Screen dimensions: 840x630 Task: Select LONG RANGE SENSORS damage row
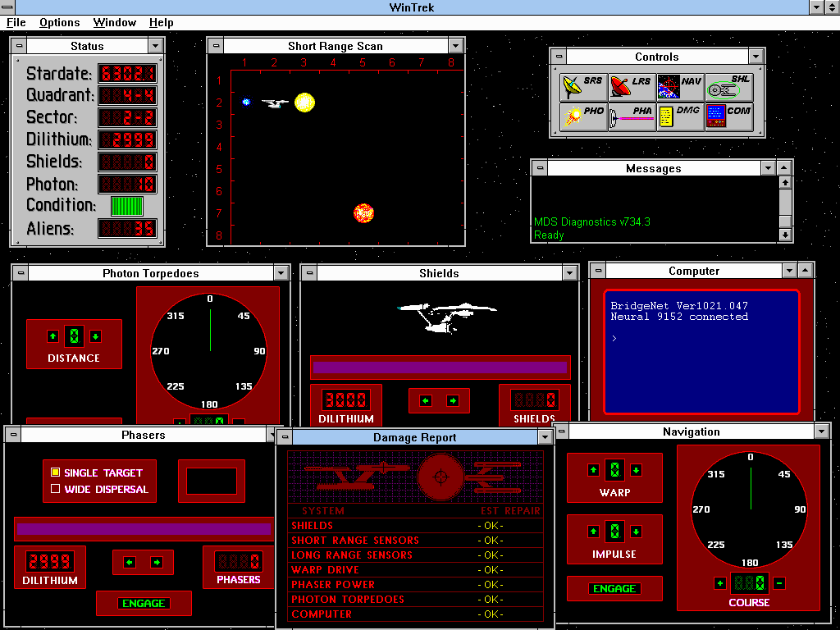(x=416, y=555)
